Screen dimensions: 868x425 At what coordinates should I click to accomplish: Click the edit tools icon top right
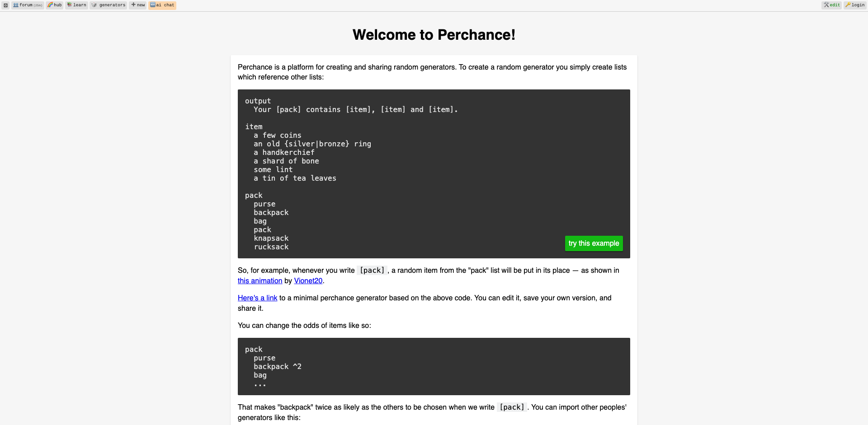click(831, 5)
